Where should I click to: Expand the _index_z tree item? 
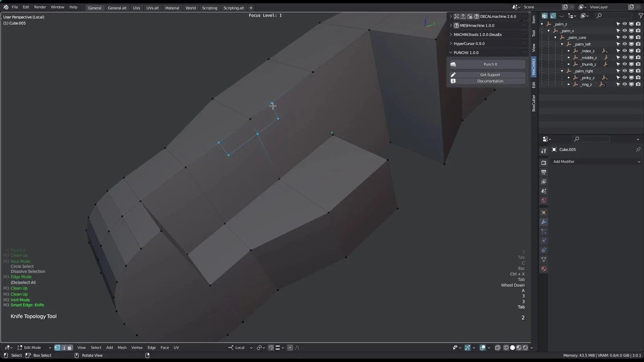click(569, 51)
